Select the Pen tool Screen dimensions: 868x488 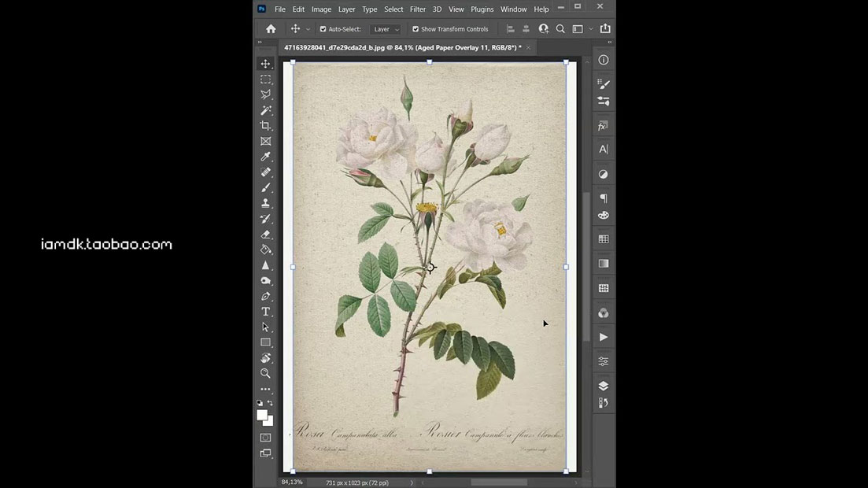[266, 297]
